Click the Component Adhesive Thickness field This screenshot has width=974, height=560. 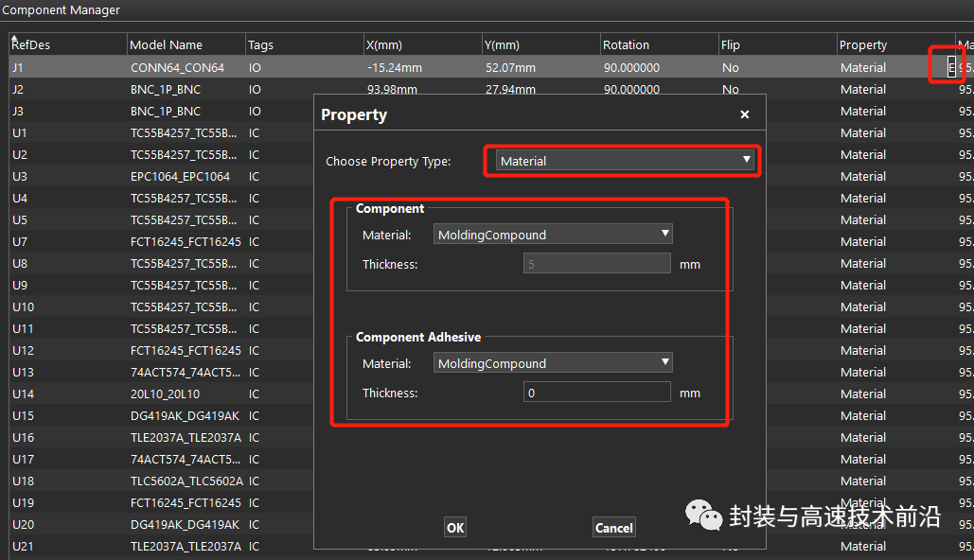tap(597, 393)
